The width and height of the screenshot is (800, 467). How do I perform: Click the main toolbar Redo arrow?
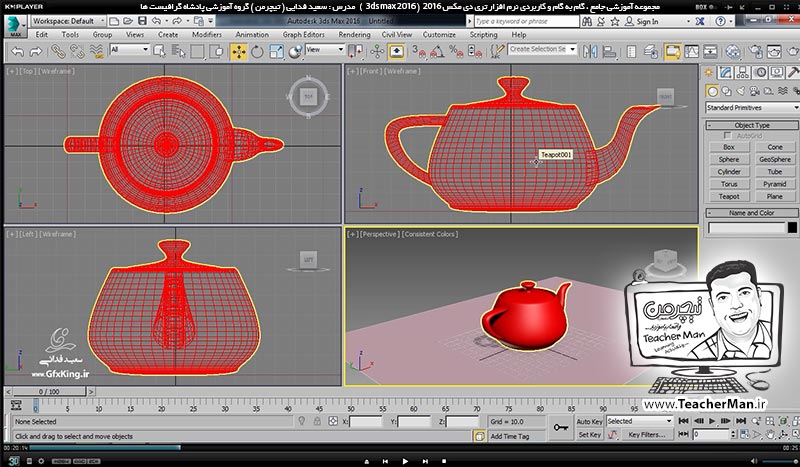point(36,52)
